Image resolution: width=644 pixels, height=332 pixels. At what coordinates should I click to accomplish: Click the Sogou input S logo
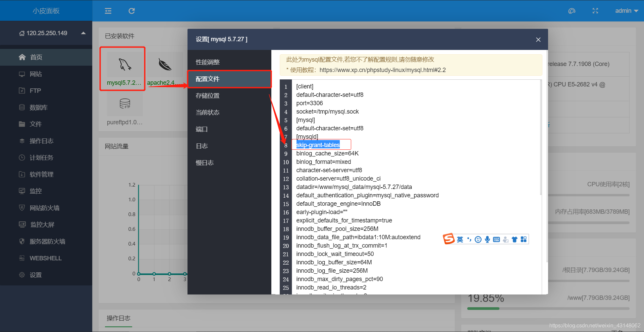click(449, 239)
